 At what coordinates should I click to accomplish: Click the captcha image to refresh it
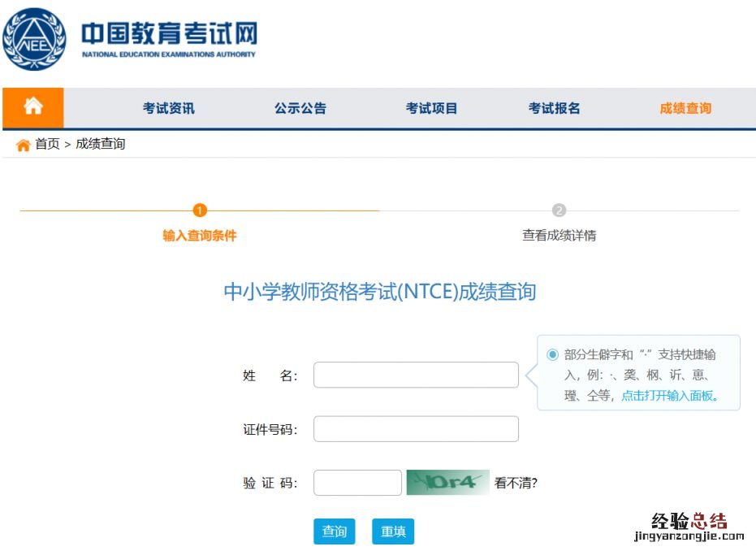(447, 483)
